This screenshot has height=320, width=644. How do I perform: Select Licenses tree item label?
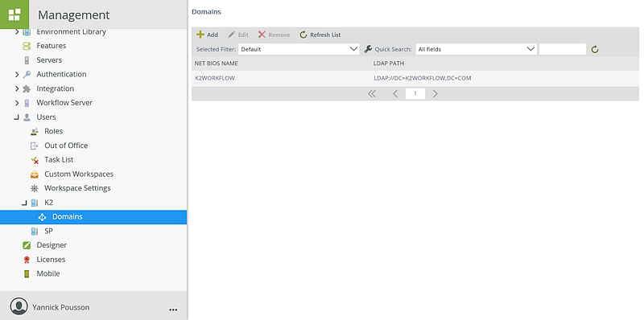(x=51, y=260)
